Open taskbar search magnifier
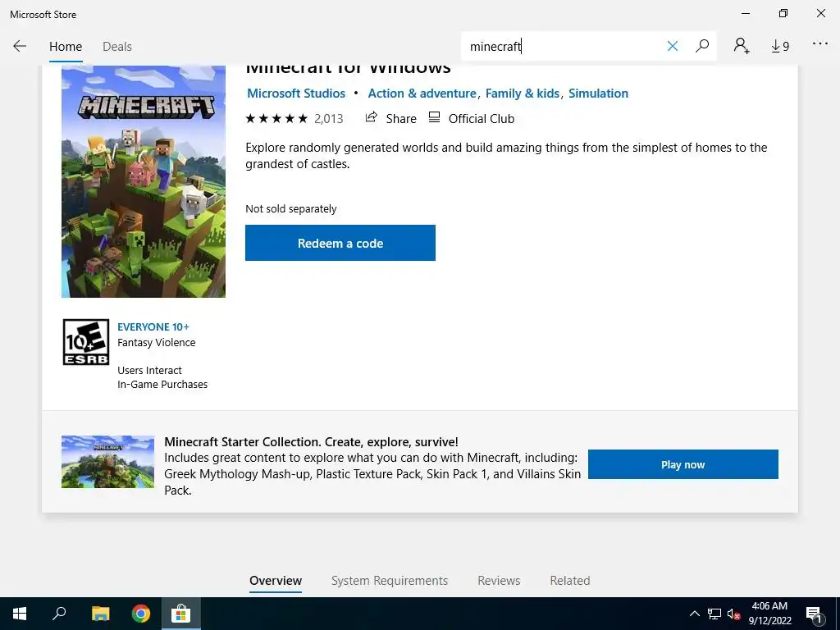The image size is (840, 630). coord(59,614)
